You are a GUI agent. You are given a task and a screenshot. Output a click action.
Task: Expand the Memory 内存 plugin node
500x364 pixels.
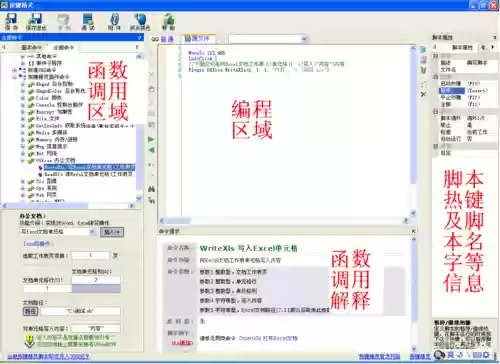click(23, 140)
